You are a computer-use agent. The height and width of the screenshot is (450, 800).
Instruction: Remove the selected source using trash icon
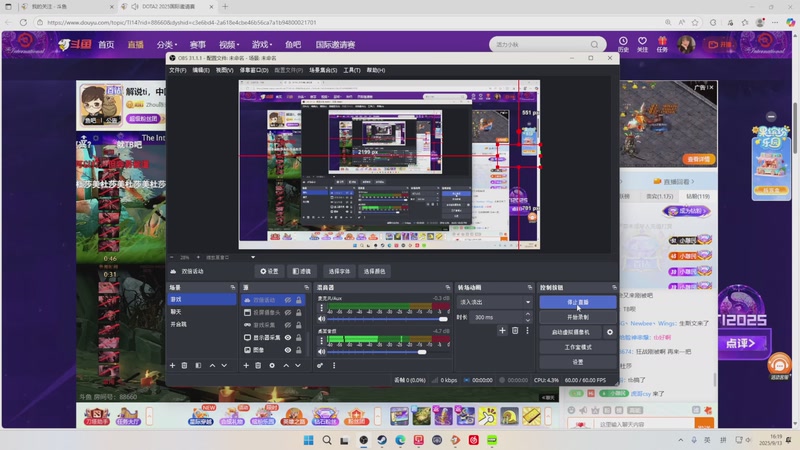click(258, 365)
